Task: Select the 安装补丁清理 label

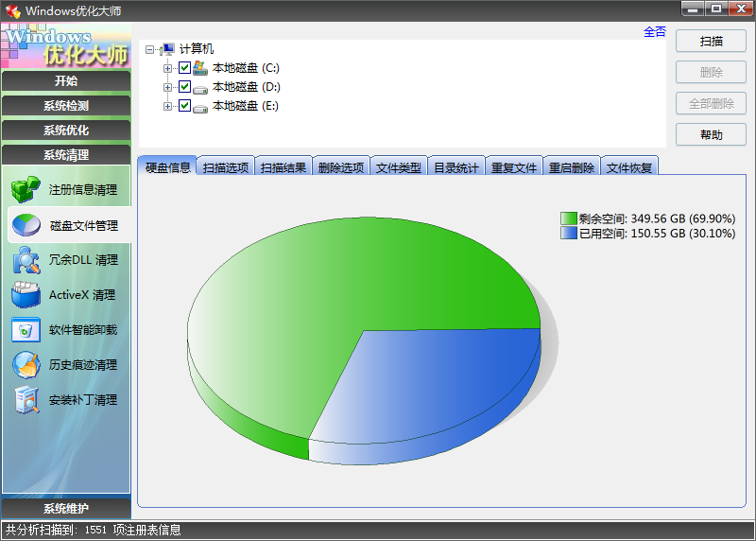Action: coord(83,400)
